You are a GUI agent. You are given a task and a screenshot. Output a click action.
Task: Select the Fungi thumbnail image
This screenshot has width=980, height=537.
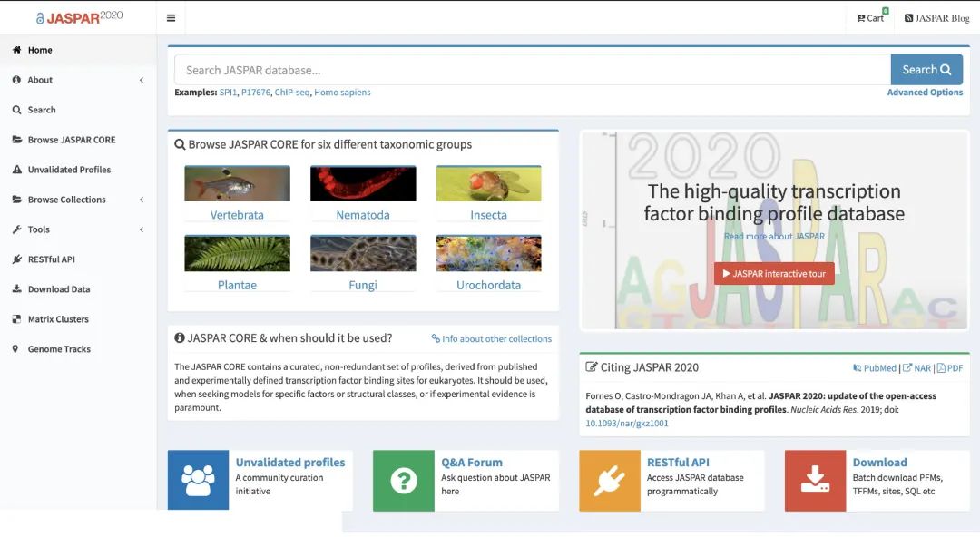click(363, 253)
